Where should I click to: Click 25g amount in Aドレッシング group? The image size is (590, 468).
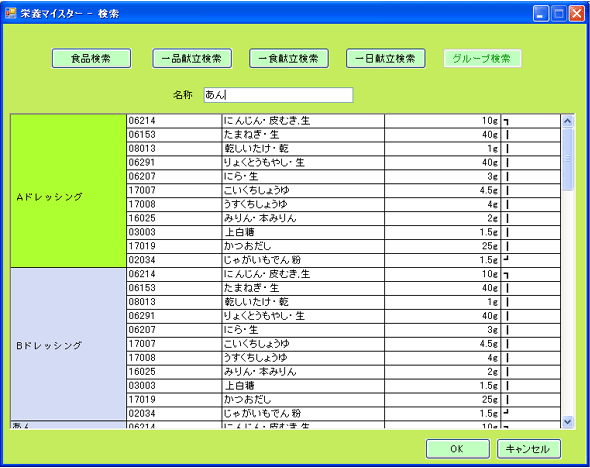442,246
